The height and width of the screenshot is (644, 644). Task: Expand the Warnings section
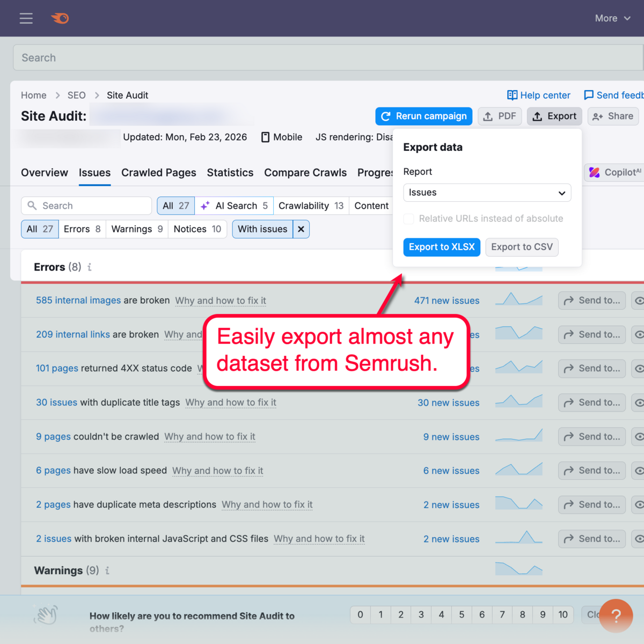(59, 570)
